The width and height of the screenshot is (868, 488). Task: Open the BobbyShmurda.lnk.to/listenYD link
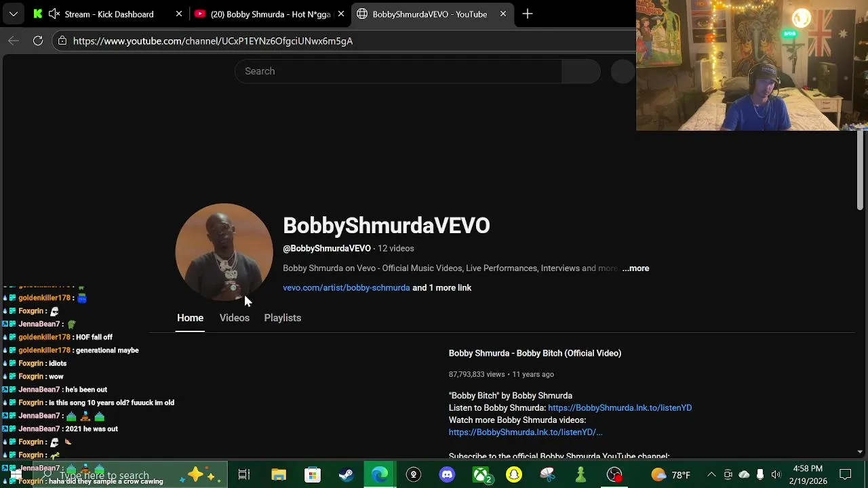click(620, 408)
